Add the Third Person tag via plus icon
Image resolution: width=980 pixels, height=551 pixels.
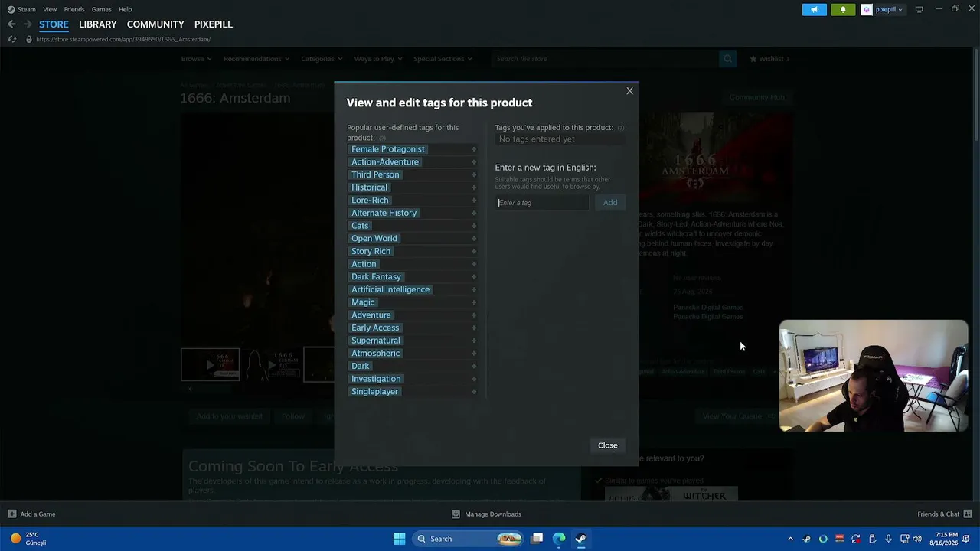(474, 174)
